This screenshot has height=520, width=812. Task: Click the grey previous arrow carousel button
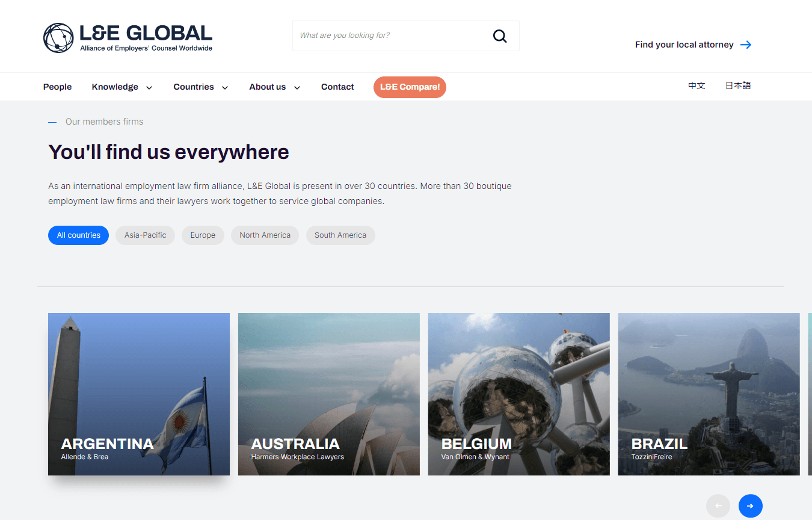pos(718,506)
